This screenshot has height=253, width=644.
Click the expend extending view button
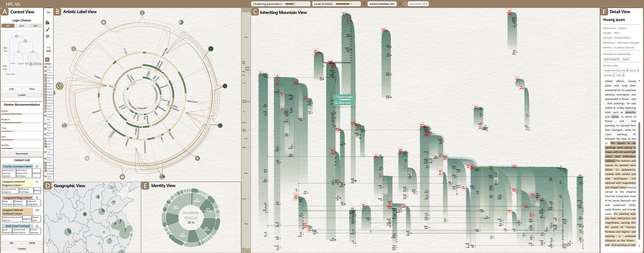click(x=382, y=4)
